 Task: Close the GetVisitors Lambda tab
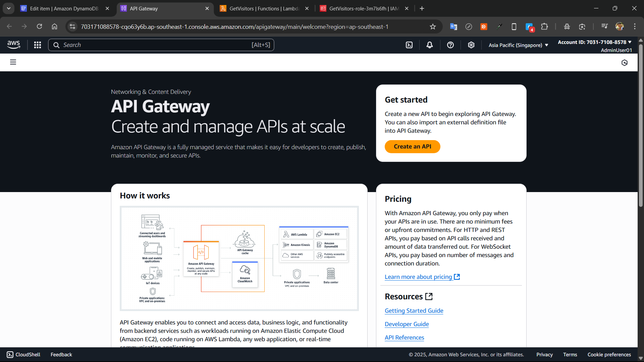coord(307,8)
